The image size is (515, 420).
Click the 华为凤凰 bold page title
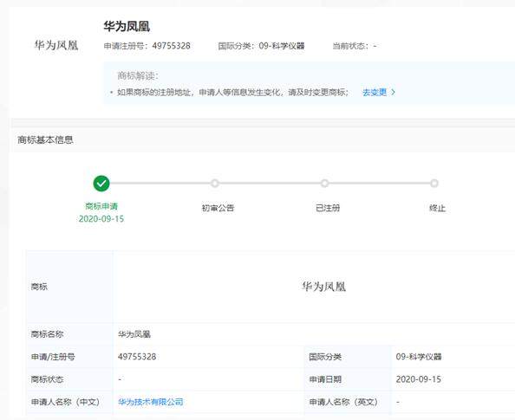(x=127, y=26)
